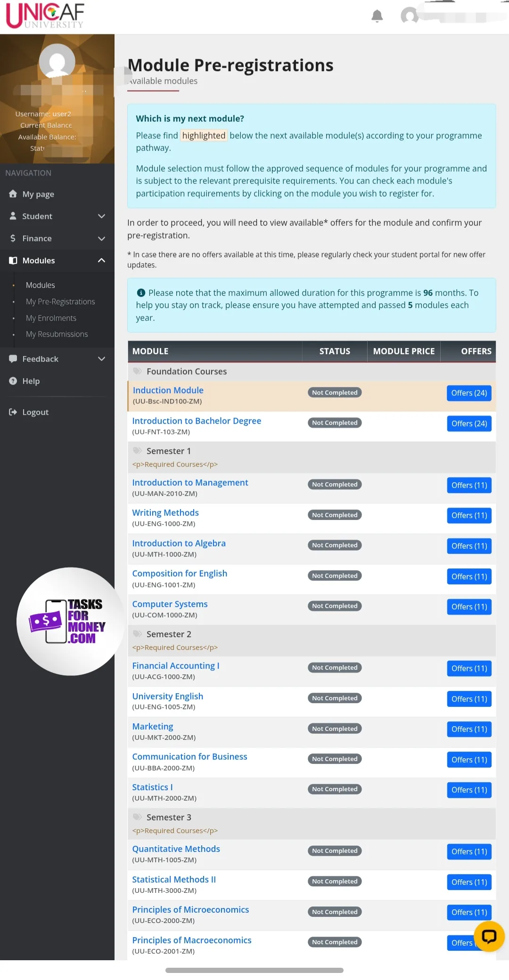Viewport: 509px width, 980px height.
Task: Click the Help question mark icon
Action: click(13, 381)
